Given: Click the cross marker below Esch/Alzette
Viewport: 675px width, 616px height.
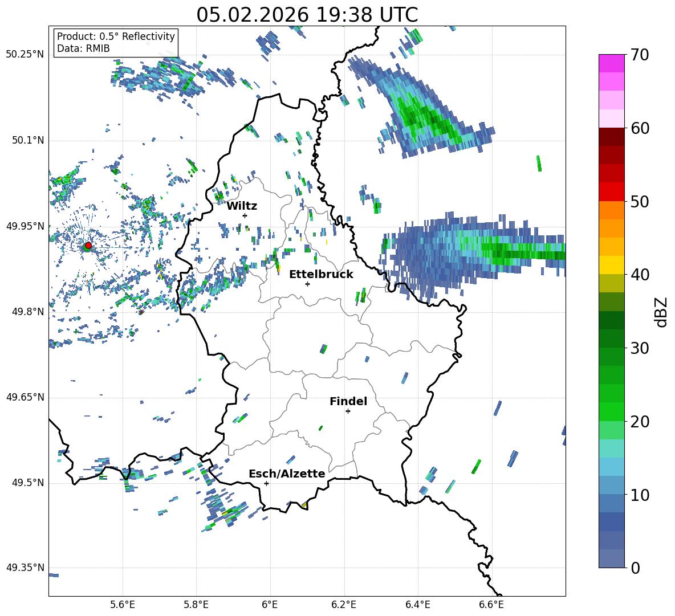Looking at the screenshot, I should click(266, 483).
